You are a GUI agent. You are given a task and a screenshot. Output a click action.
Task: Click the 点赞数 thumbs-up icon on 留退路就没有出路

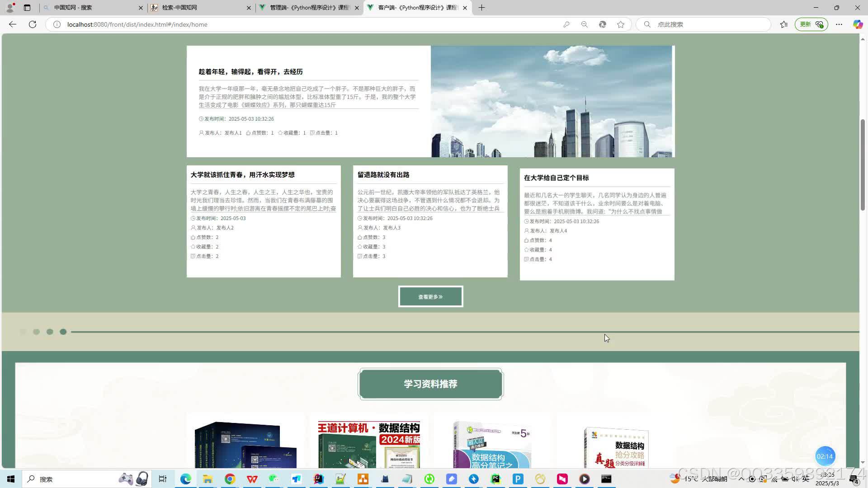[x=359, y=237]
